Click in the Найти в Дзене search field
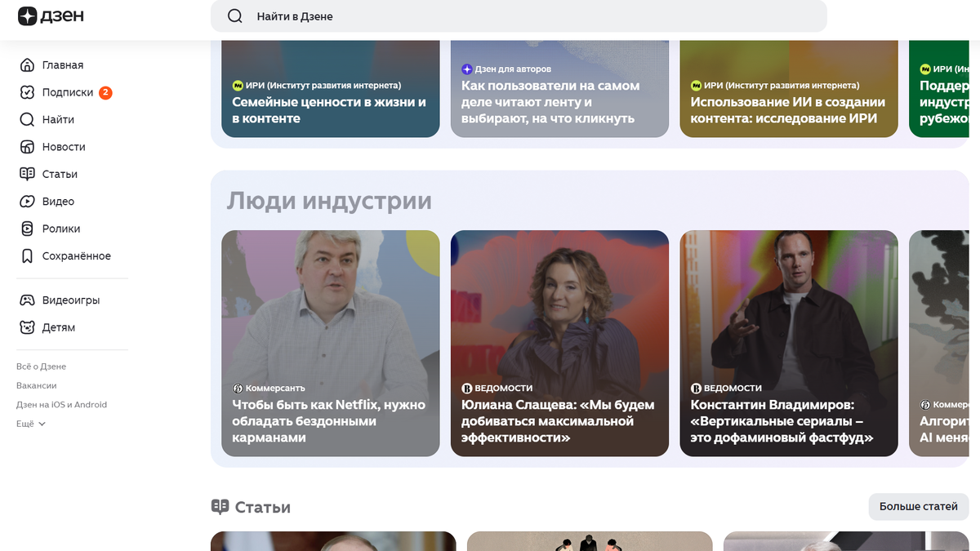Screen dimensions: 980x551 click(x=519, y=16)
